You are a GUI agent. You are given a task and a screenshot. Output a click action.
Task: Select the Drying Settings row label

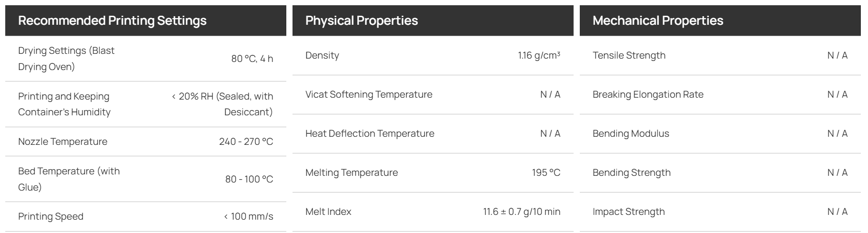pyautogui.click(x=66, y=59)
